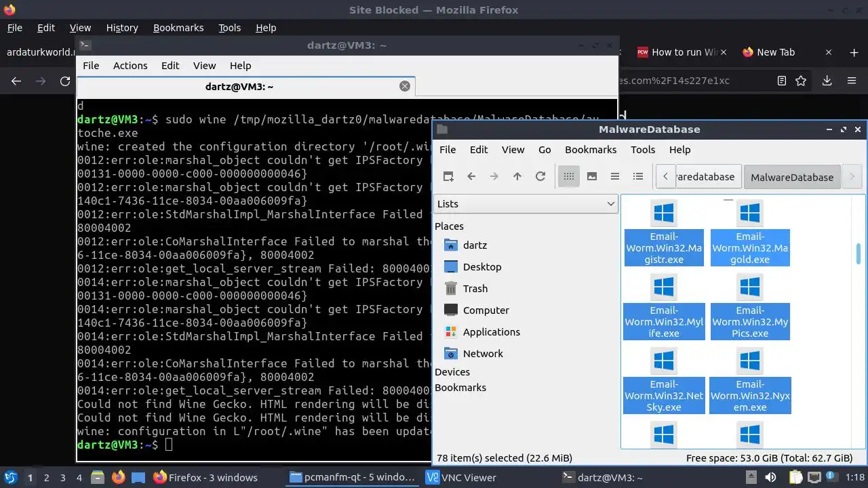This screenshot has width=868, height=488.
Task: Switch to workspace 3 in the pager
Action: [62, 478]
